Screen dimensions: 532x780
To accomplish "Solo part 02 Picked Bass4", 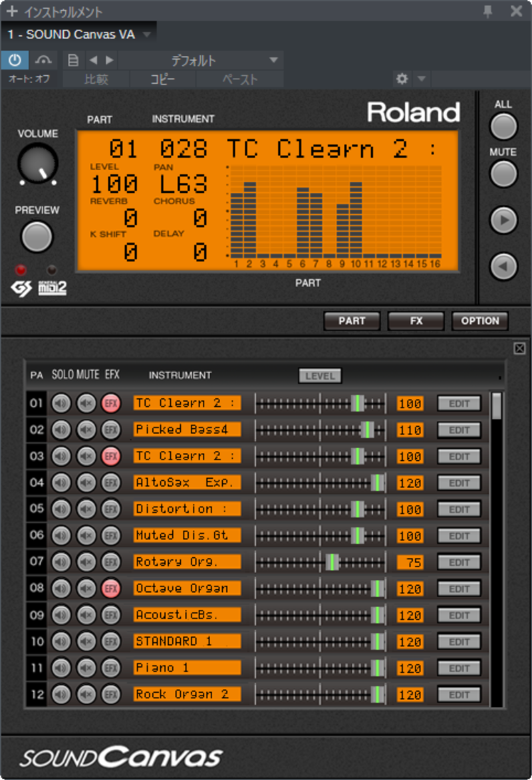I will pos(61,430).
